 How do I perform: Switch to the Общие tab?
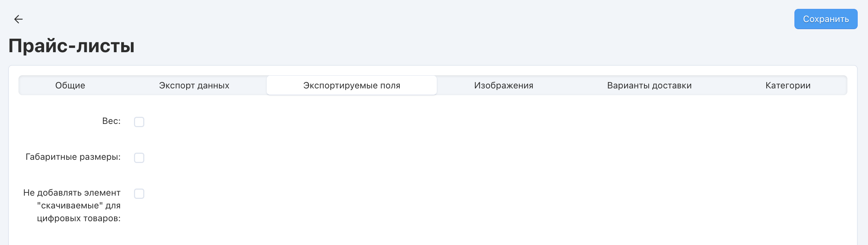[70, 86]
